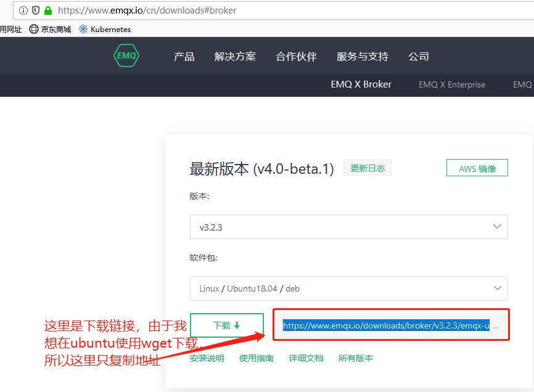The image size is (534, 392).
Task: Open the 产品 navigation menu
Action: pos(184,57)
